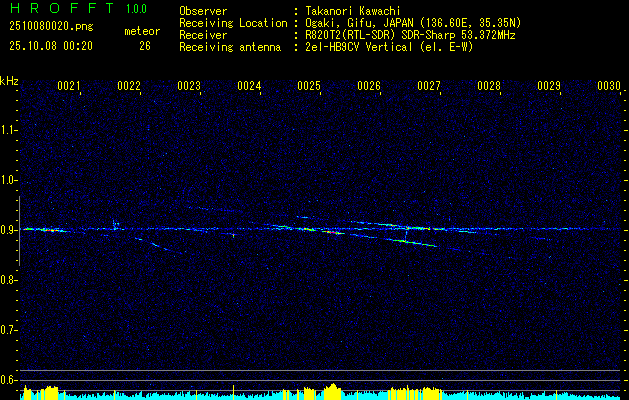The image size is (629, 400).
Task: Click the 1.0 kHz frequency label
Action: pos(8,180)
